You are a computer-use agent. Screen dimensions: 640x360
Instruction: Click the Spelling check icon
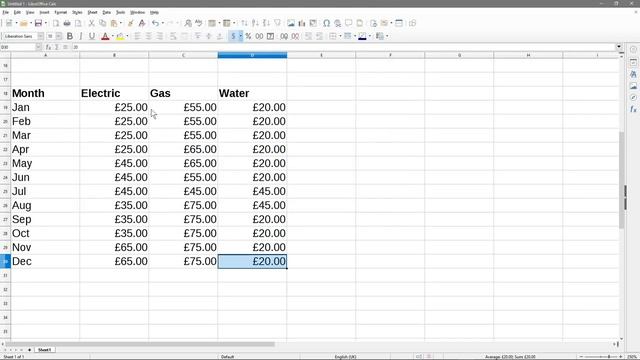199,23
